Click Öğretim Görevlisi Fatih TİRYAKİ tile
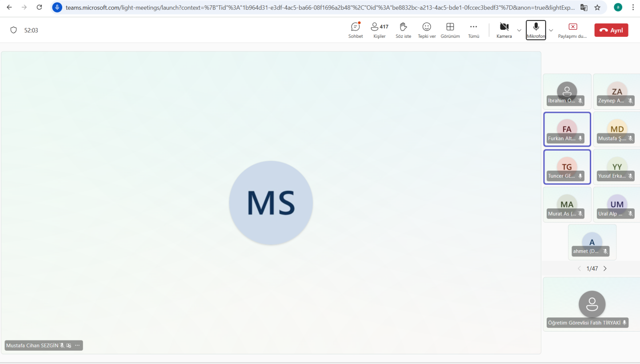Screen dimensions: 640x364 [x=592, y=304]
